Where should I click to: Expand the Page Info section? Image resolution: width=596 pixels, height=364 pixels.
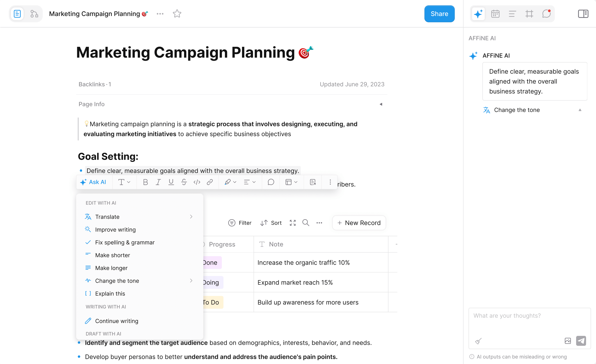pos(381,104)
